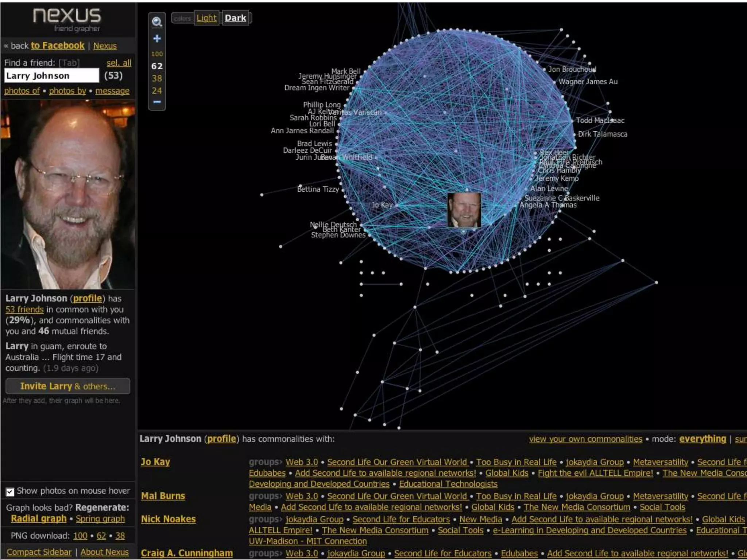Image resolution: width=747 pixels, height=560 pixels.
Task: Click Larry Johnson's photo node in graph
Action: 464,210
